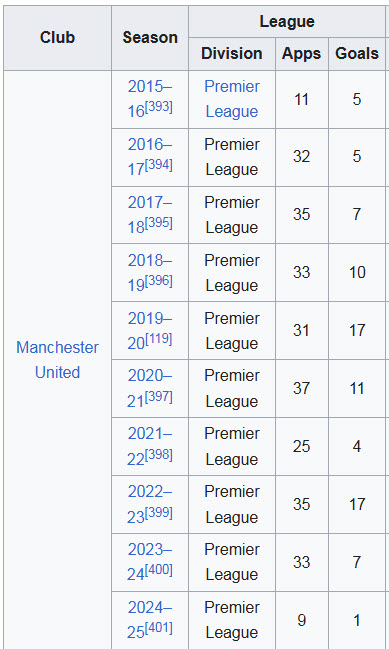Follow the Premier League division link
The height and width of the screenshot is (649, 389).
tap(232, 99)
